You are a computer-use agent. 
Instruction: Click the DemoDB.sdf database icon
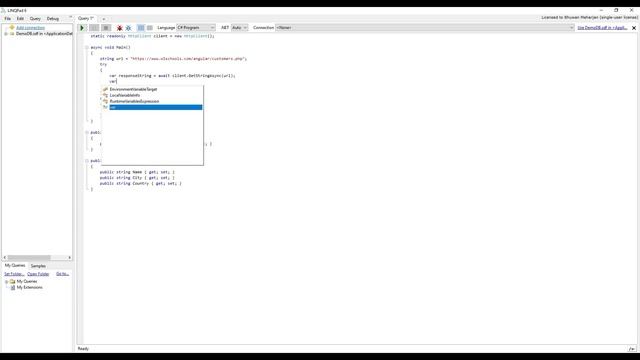click(x=12, y=34)
